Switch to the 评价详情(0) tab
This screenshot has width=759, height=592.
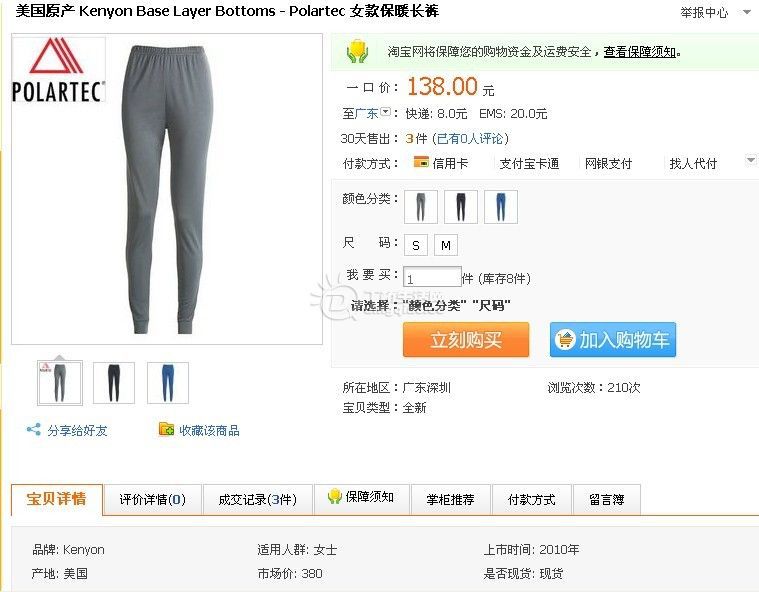(152, 500)
